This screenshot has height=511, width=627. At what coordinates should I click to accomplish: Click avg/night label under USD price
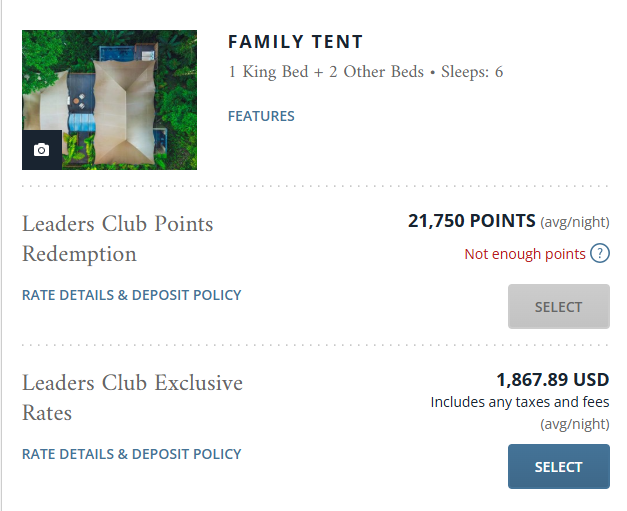click(575, 424)
